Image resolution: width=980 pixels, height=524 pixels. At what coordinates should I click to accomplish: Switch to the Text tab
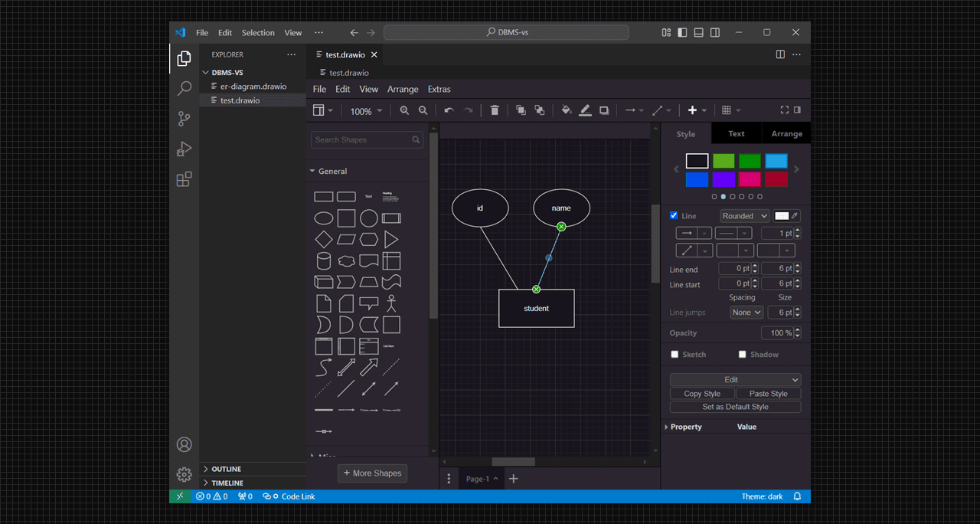736,133
